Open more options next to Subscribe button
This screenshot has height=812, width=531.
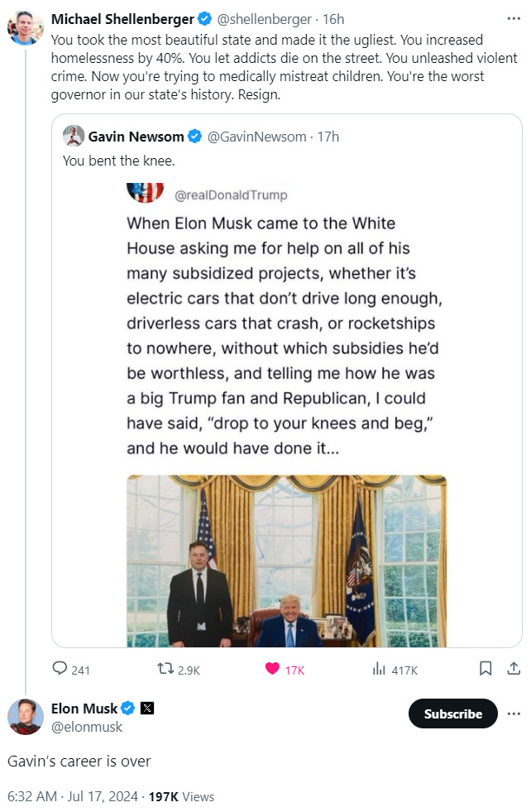514,714
